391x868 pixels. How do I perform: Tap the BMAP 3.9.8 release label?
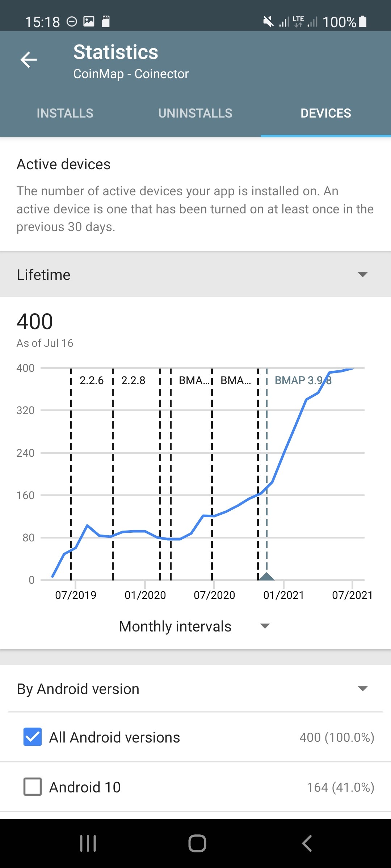pos(303,380)
